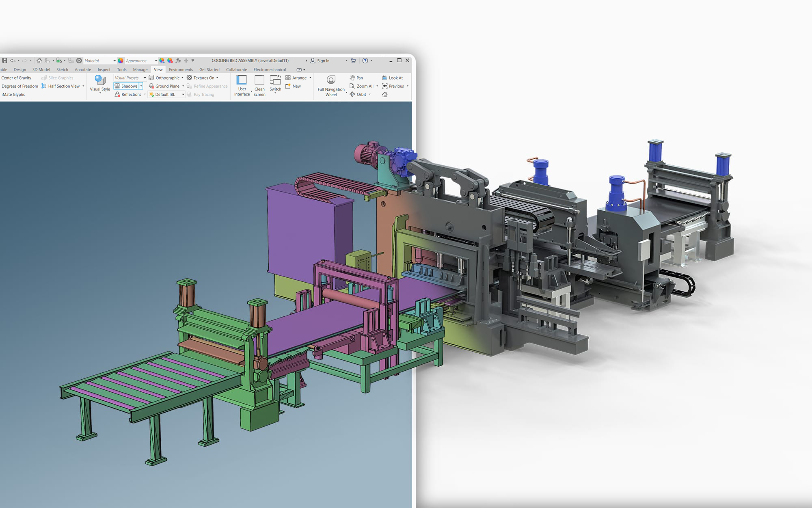This screenshot has height=508, width=812.
Task: Click the Undo arrow icon
Action: (13, 61)
